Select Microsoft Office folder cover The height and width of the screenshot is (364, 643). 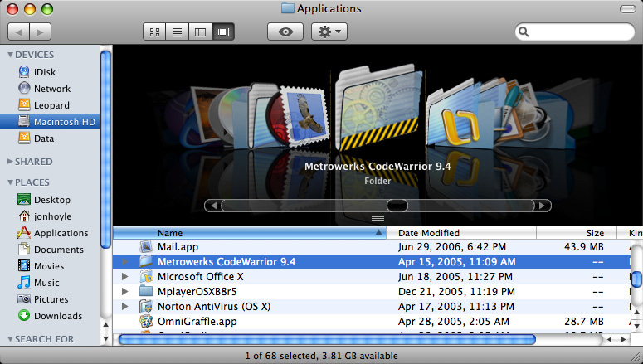click(x=453, y=114)
